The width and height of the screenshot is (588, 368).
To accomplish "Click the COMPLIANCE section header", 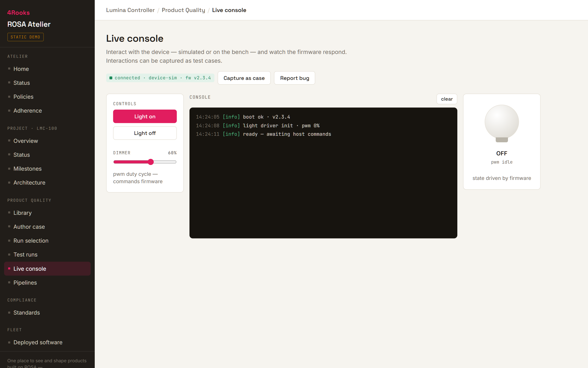I will [x=22, y=300].
